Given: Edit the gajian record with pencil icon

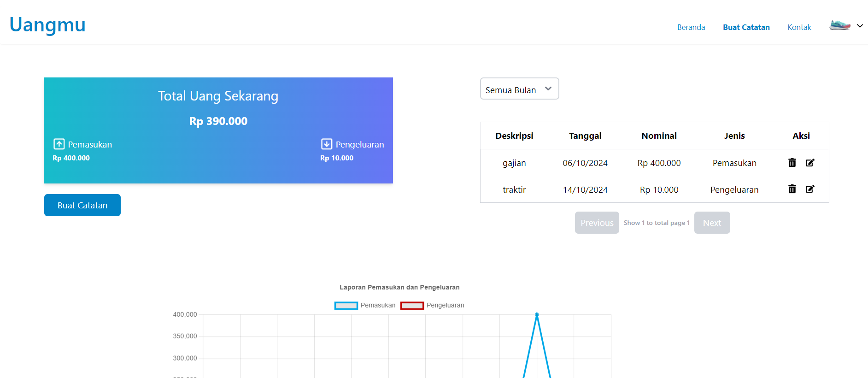Looking at the screenshot, I should click(x=810, y=163).
